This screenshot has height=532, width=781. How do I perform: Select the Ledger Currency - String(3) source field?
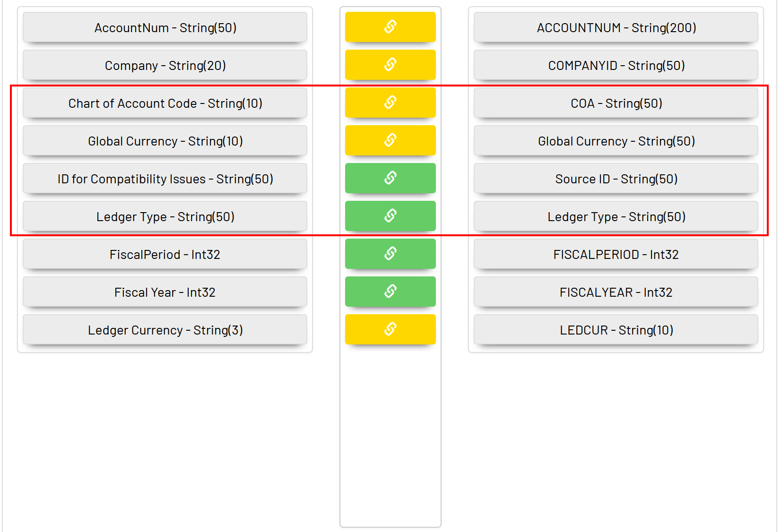coord(165,330)
